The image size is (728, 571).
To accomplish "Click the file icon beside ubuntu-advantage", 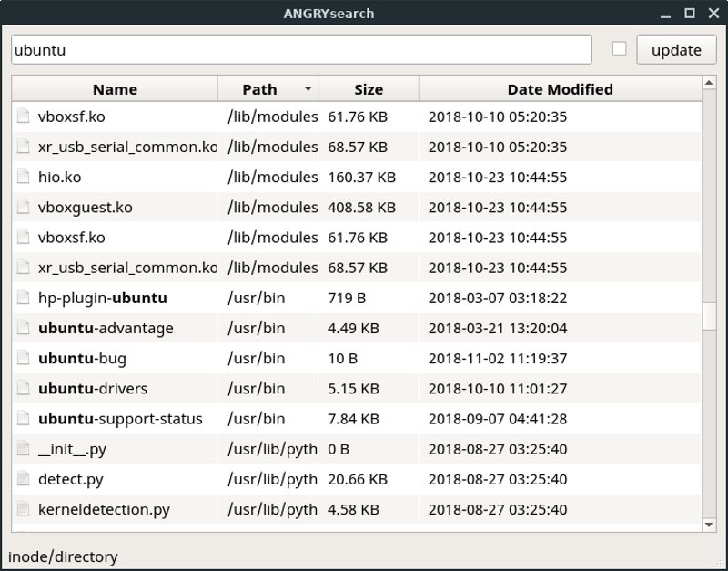I will [22, 328].
